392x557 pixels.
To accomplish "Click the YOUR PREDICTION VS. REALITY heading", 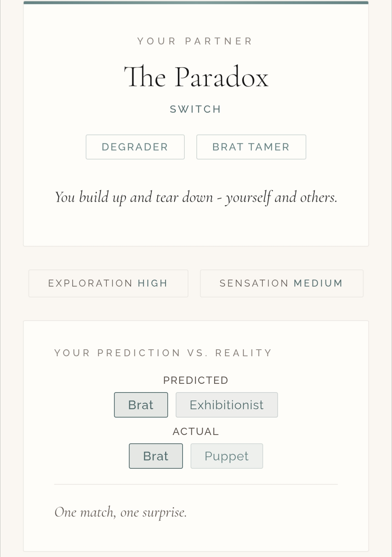I will (163, 353).
